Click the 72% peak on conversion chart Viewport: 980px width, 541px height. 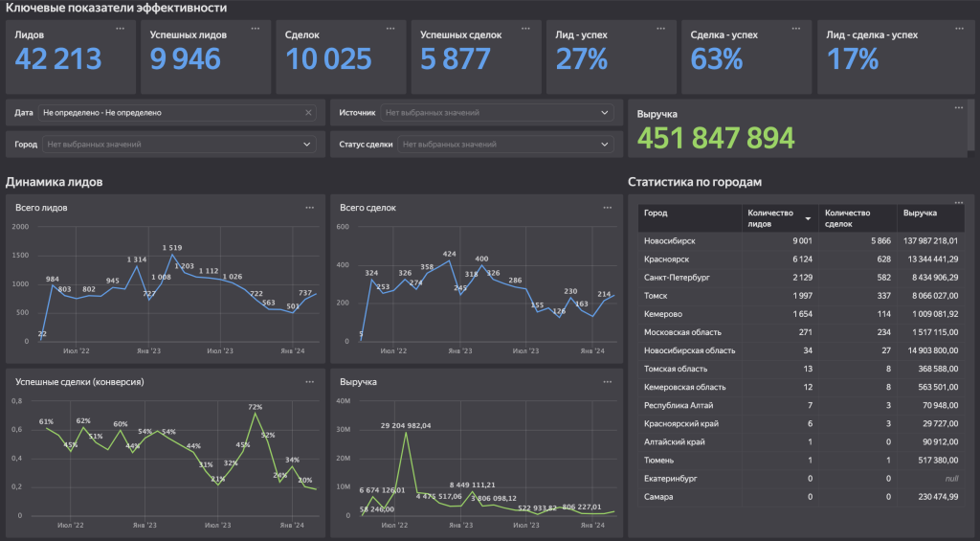coord(256,413)
